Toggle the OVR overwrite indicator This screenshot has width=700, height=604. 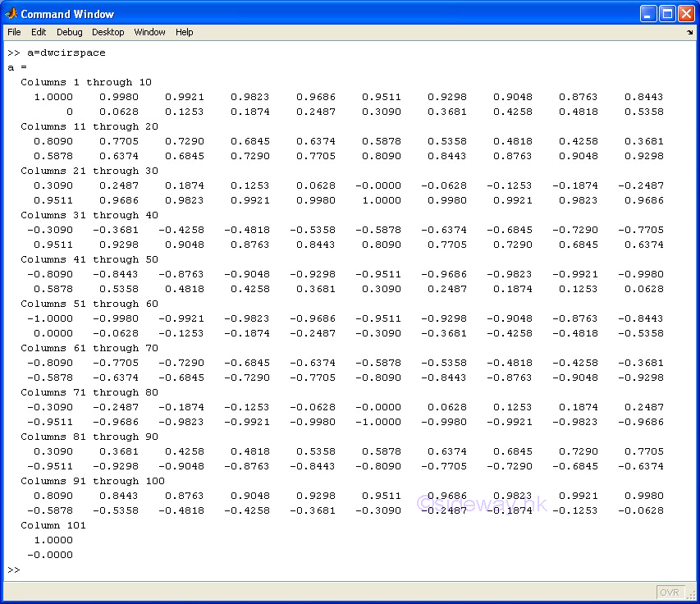click(x=670, y=592)
